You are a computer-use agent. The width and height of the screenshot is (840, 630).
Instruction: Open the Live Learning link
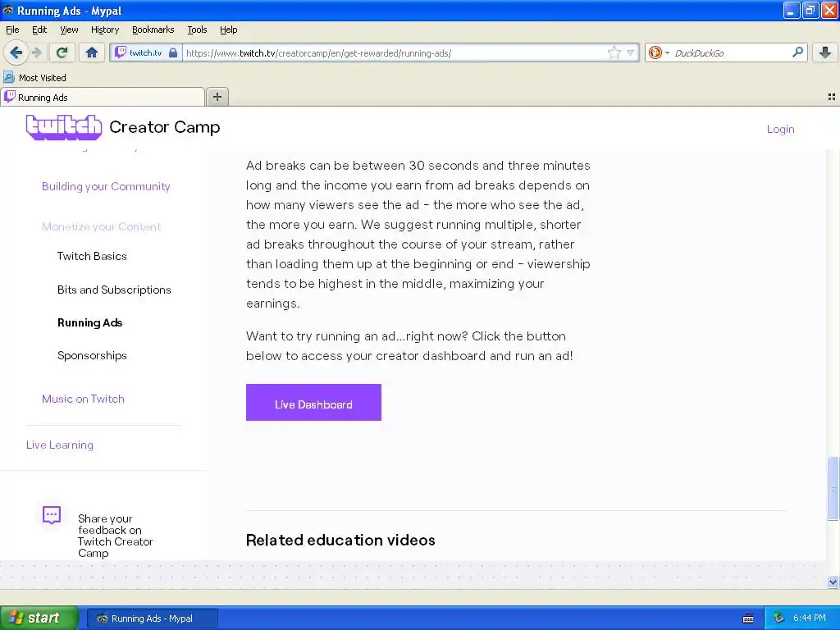click(59, 445)
